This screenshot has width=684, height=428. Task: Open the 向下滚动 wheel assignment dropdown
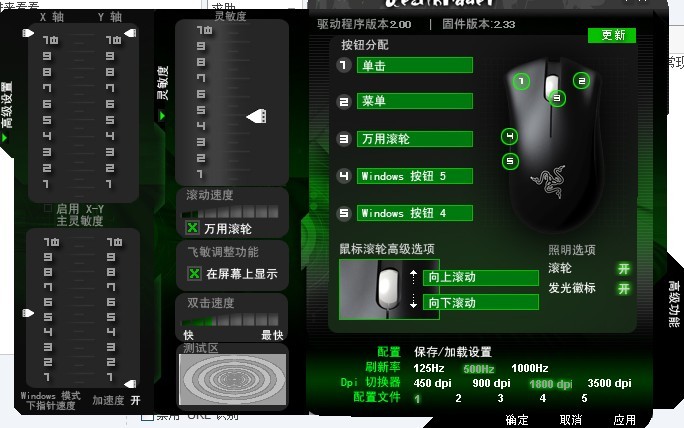pos(481,302)
